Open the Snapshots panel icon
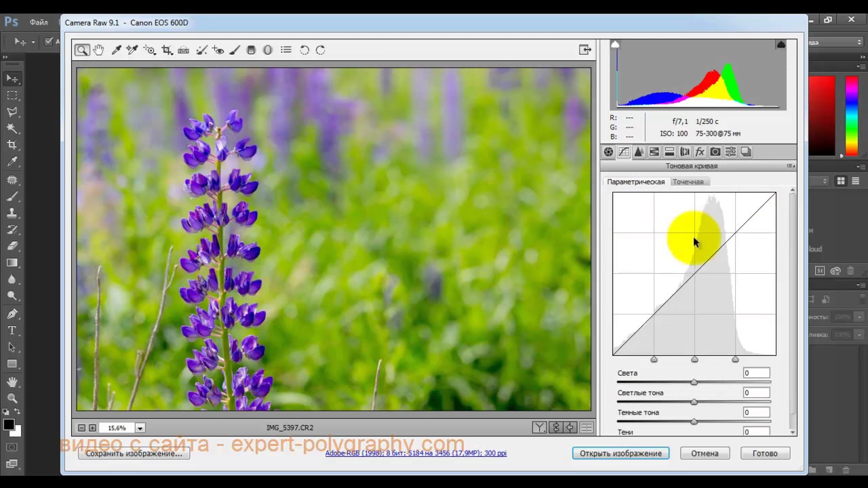868x488 pixels. tap(746, 152)
